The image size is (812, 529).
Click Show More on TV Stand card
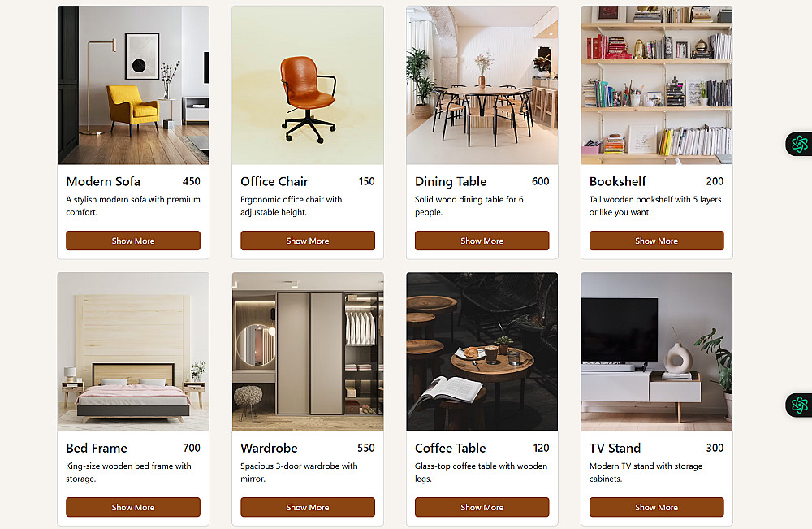657,507
